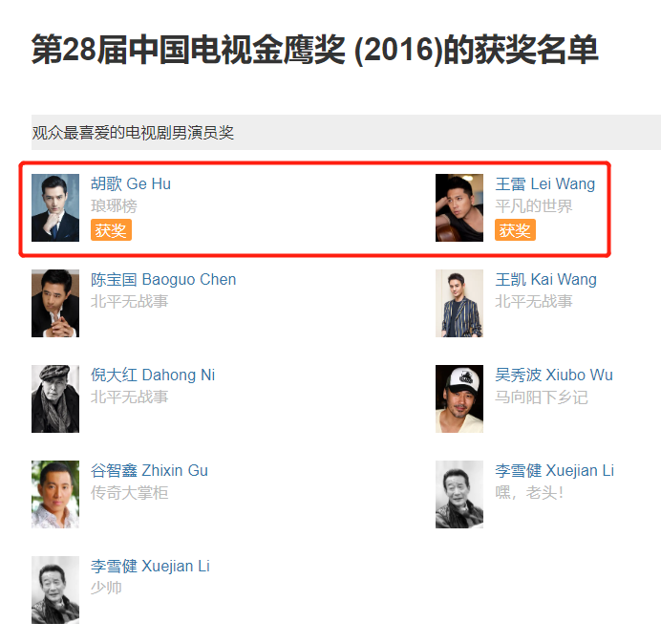Click the 谷智鑫 Zhixin Gu link
Screen dimensions: 661x644
[x=149, y=470]
